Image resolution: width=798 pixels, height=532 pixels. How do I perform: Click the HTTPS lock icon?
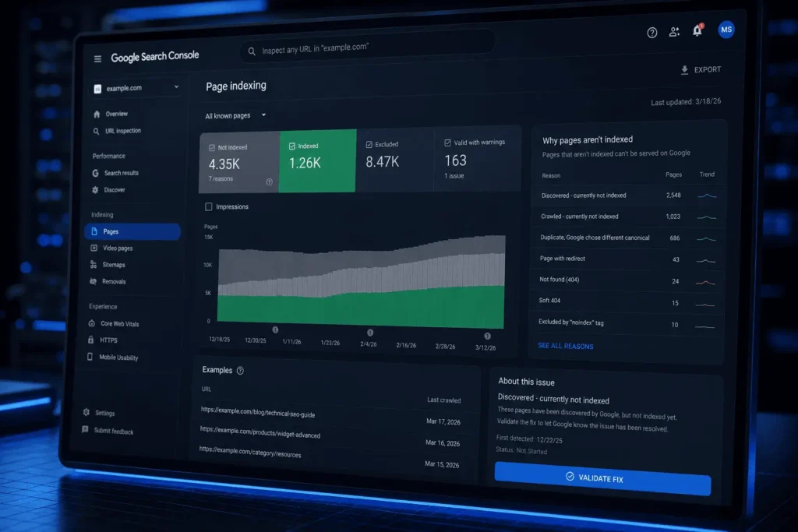point(91,340)
